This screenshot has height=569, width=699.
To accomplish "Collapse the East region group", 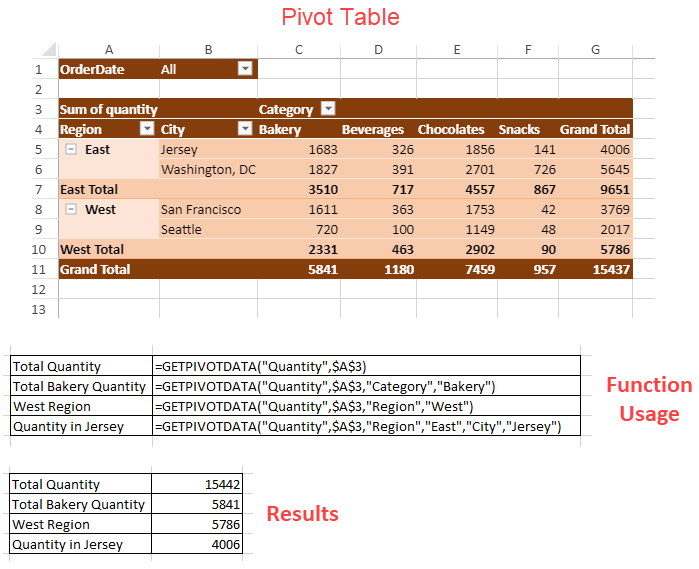I will (71, 149).
